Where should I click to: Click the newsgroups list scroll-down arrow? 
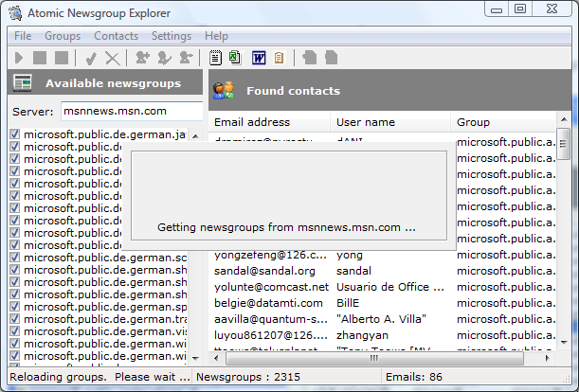196,358
